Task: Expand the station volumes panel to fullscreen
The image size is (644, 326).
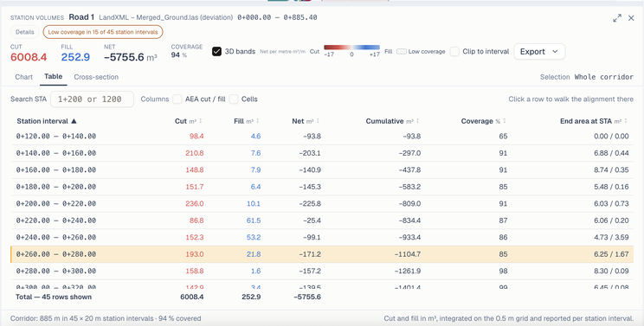Action: tap(617, 18)
